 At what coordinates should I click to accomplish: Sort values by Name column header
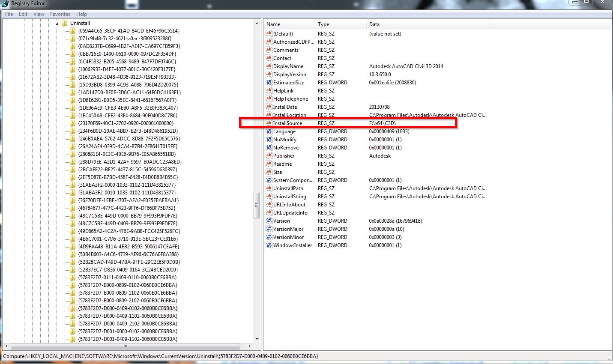coord(290,24)
